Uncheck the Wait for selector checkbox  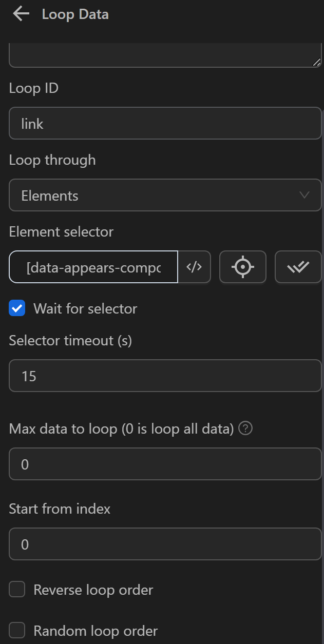pyautogui.click(x=17, y=308)
